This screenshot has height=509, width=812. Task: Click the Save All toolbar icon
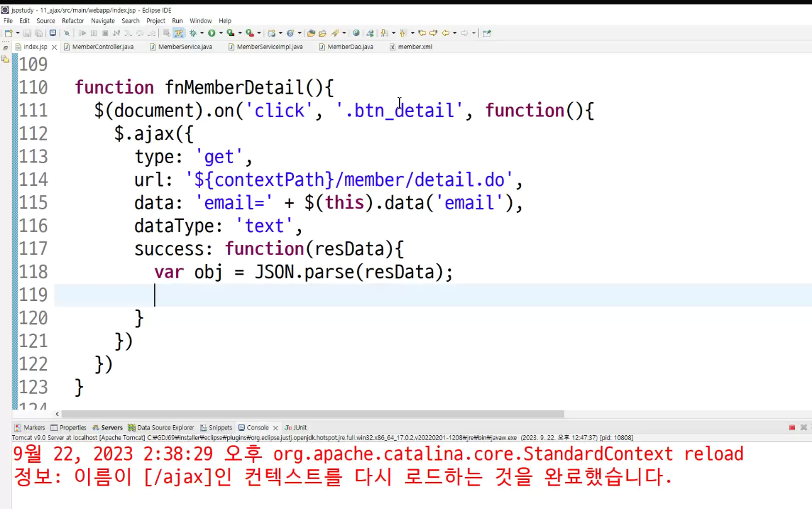(38, 33)
